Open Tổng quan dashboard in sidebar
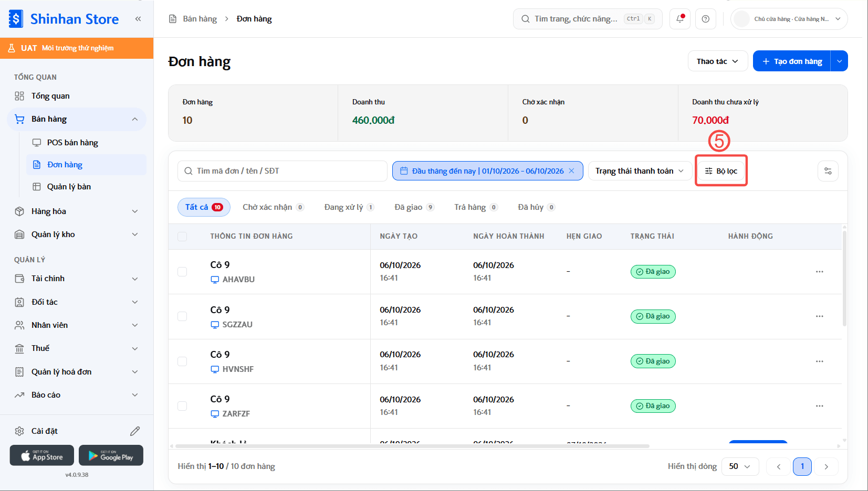 coord(77,96)
